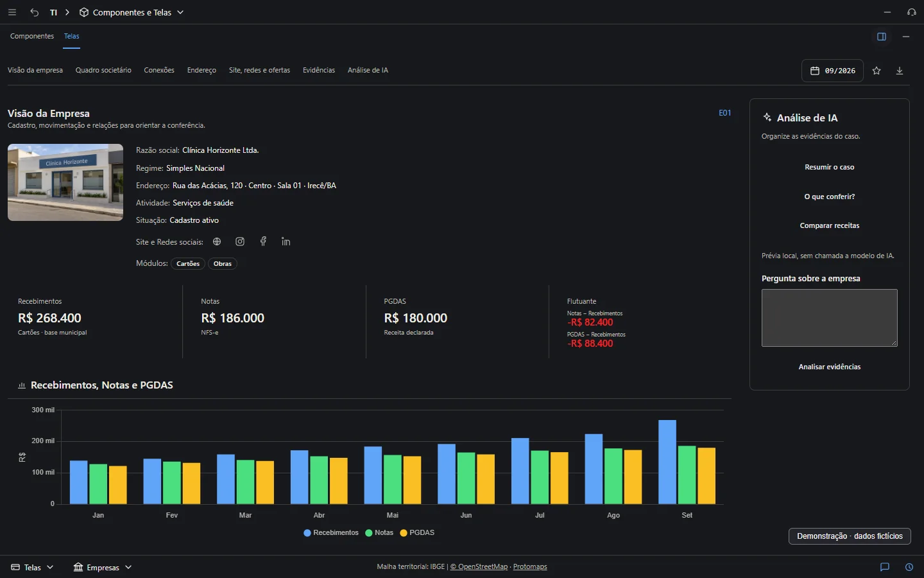924x578 pixels.
Task: Toggle the side panel layout icon
Action: click(x=882, y=37)
